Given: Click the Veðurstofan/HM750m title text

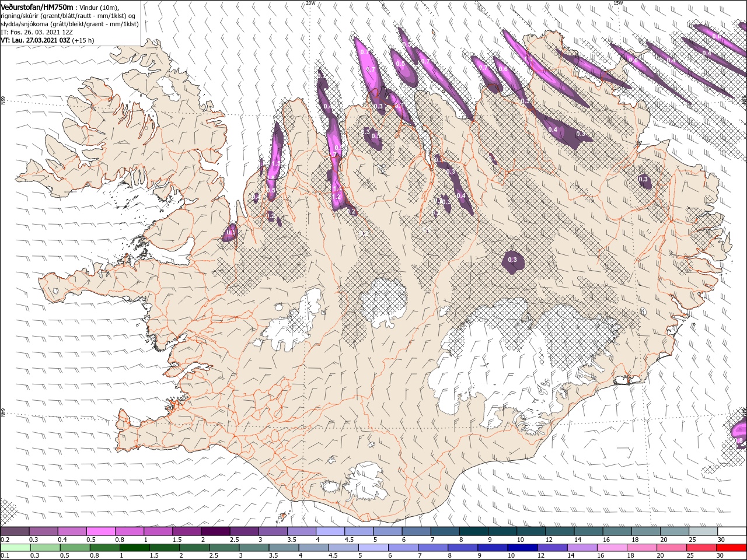Looking at the screenshot, I should [37, 6].
